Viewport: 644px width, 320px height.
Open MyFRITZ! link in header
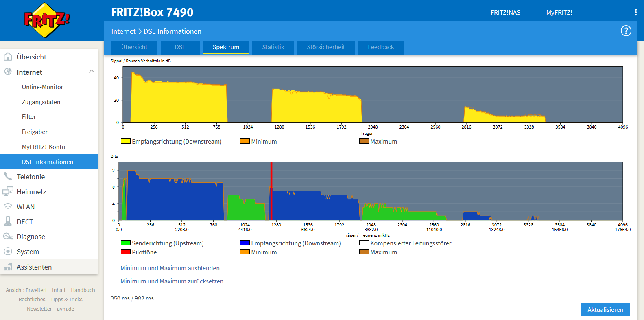point(559,12)
